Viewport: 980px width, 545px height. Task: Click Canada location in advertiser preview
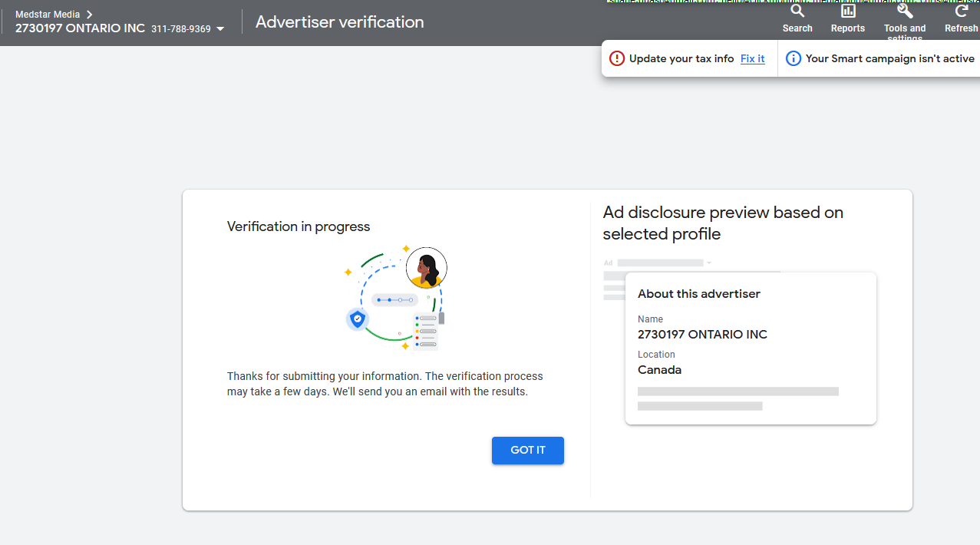point(659,370)
